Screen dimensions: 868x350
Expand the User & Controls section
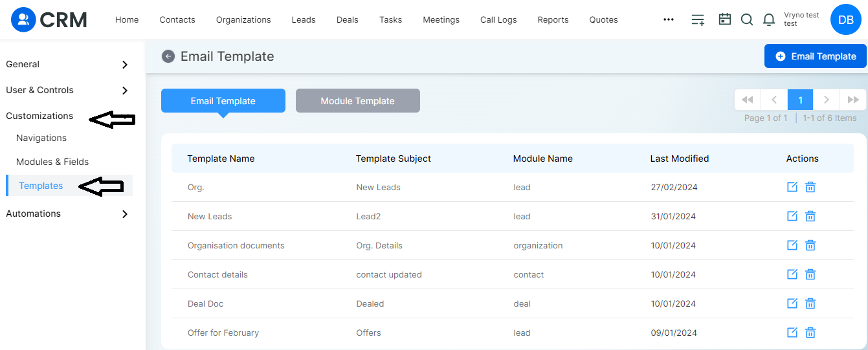(x=67, y=90)
